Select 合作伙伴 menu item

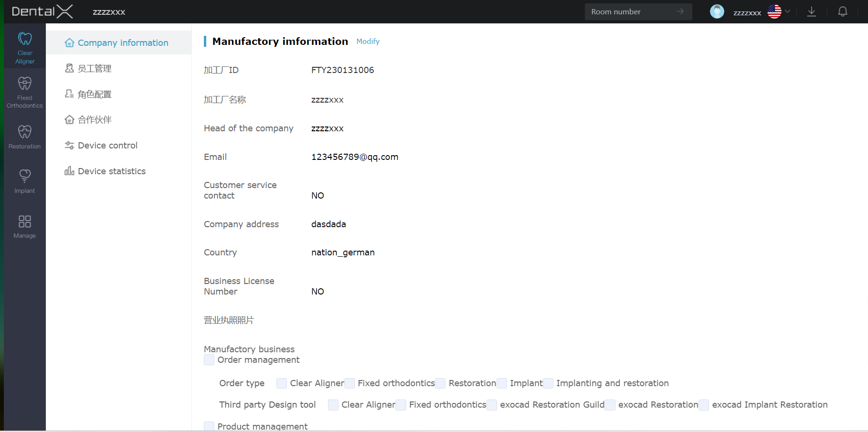pyautogui.click(x=119, y=119)
